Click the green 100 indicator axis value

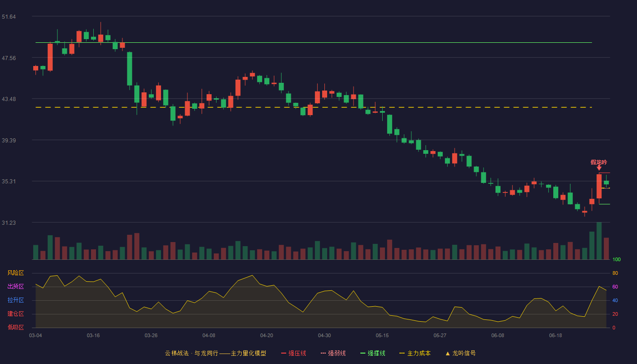[x=617, y=260]
